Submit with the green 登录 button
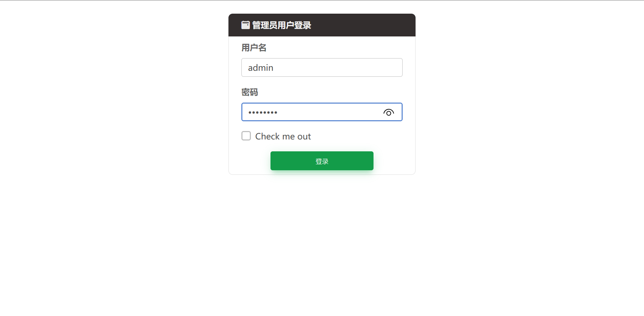The width and height of the screenshot is (644, 316). click(x=322, y=161)
